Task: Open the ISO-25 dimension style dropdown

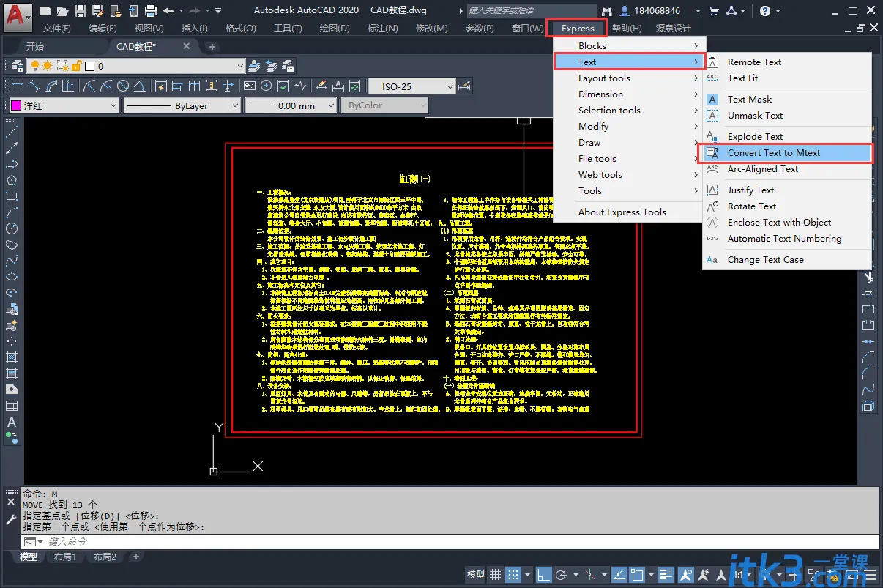Action: coord(411,86)
